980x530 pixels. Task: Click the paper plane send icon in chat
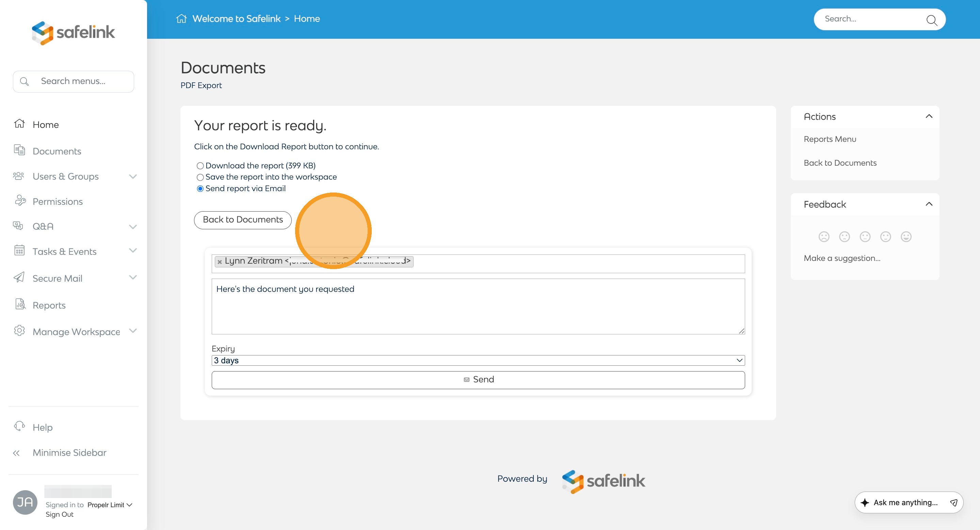(x=953, y=503)
